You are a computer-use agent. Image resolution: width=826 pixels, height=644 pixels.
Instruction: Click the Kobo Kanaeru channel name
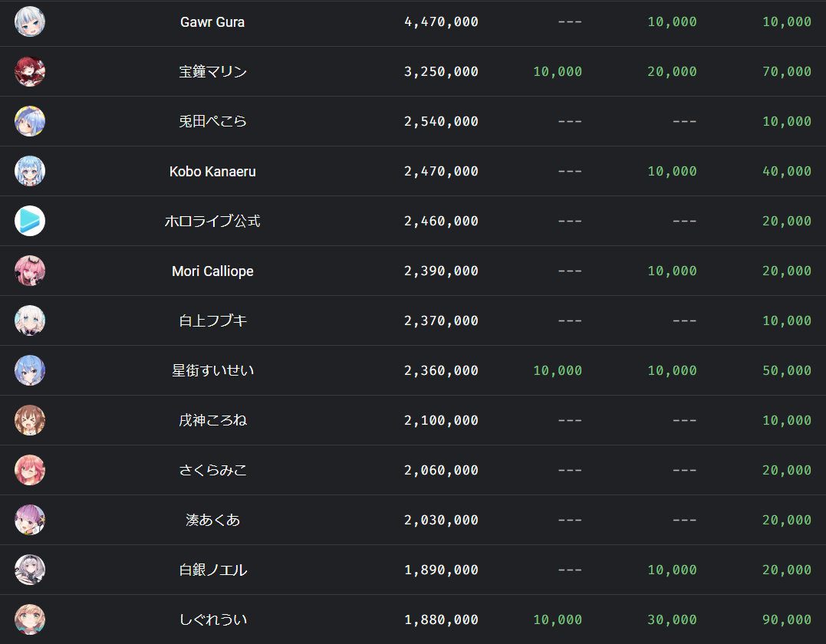[212, 172]
